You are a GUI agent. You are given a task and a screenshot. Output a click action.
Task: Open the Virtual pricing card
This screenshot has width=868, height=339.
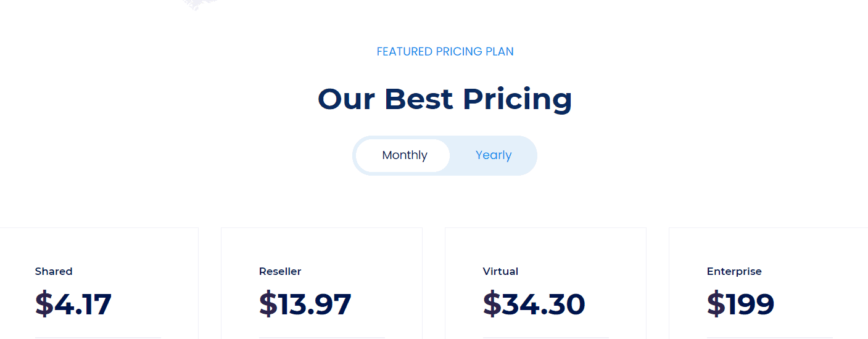[x=545, y=284]
